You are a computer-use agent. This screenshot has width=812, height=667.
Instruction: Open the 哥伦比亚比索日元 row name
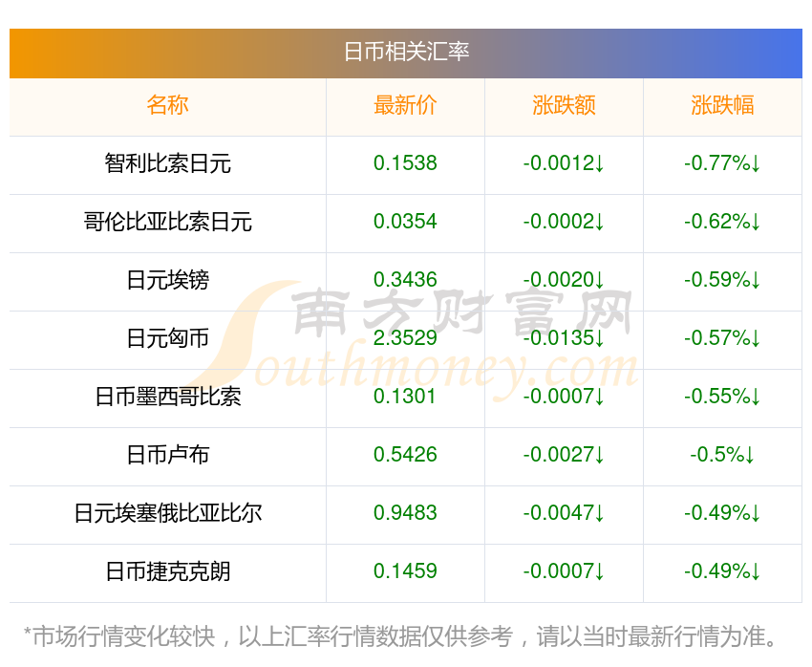pyautogui.click(x=168, y=222)
